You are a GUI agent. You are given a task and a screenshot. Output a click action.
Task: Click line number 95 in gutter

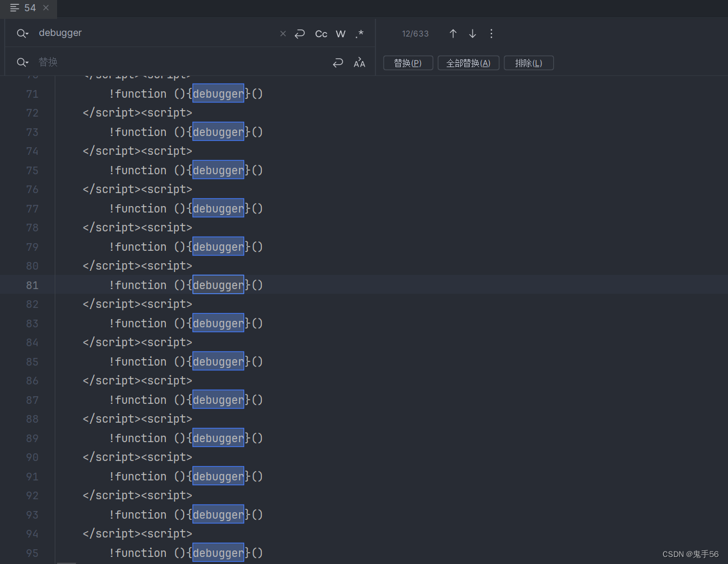click(x=32, y=553)
